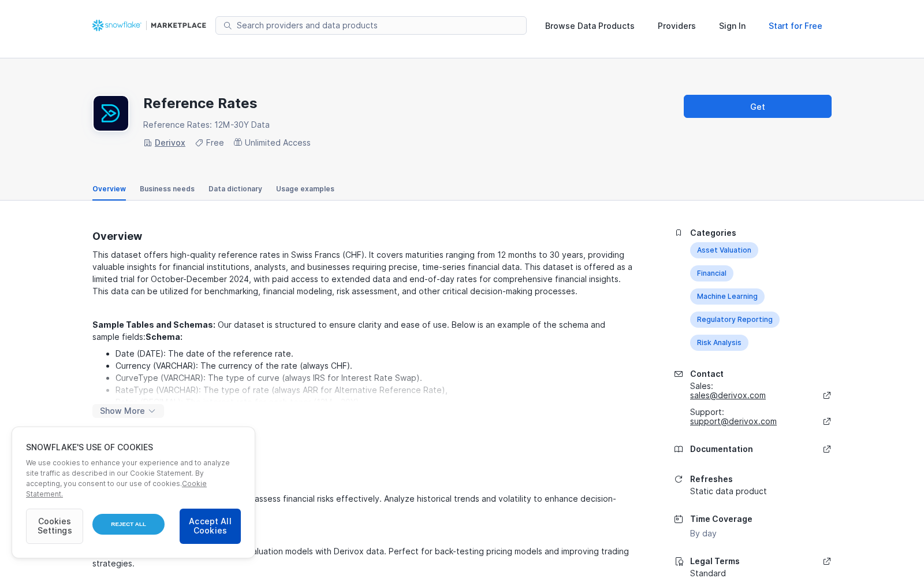Click the Refreshes circular arrow icon
924x578 pixels.
(679, 479)
